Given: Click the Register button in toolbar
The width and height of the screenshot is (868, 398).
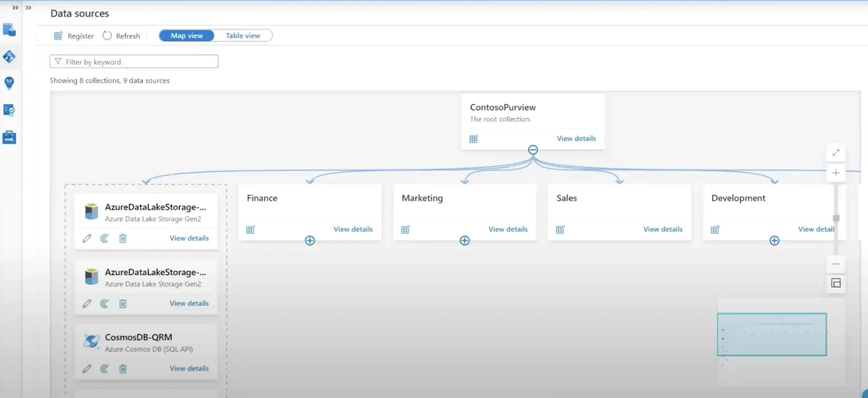Looking at the screenshot, I should (74, 36).
